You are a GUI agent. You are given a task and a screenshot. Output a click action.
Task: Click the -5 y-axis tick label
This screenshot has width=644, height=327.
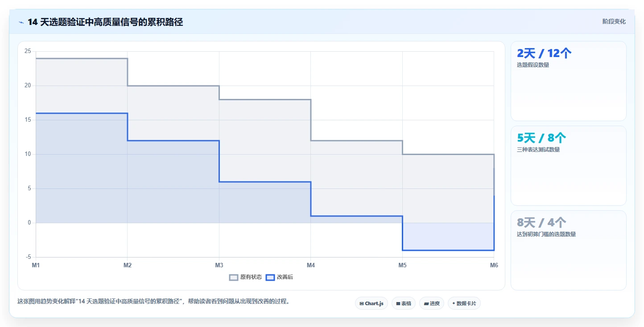click(x=29, y=257)
